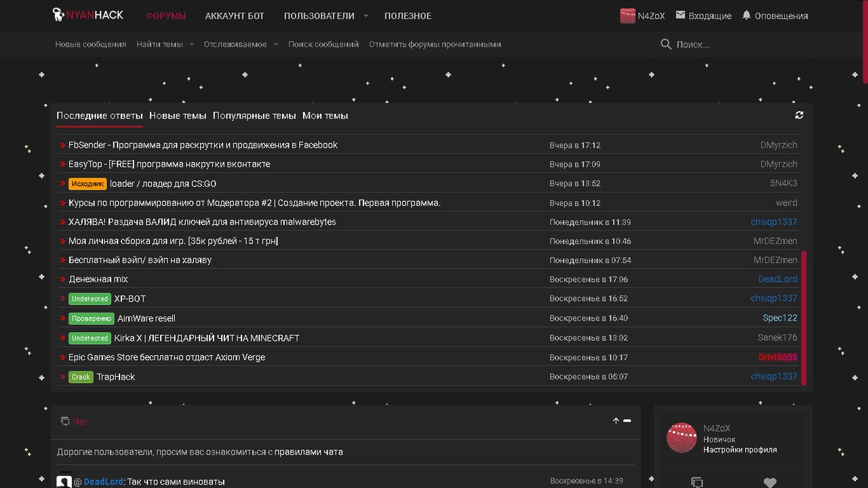Open FbSender Facebook promotion thread

[203, 145]
